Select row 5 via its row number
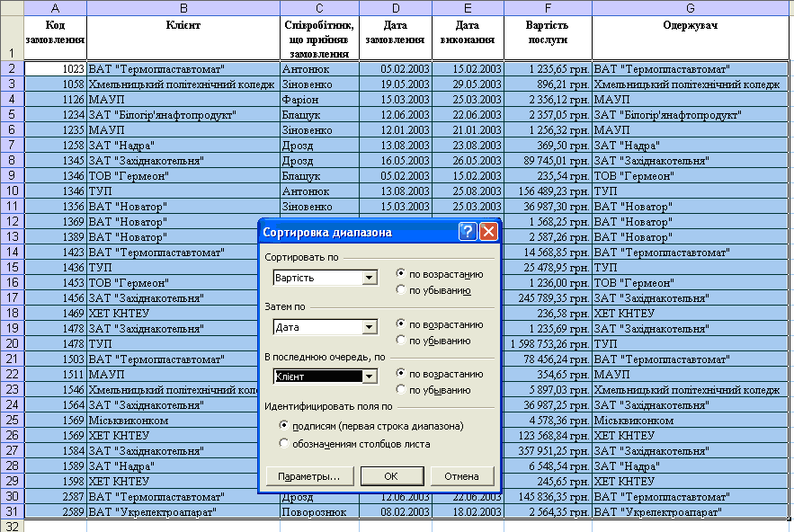This screenshot has width=794, height=532. tap(12, 115)
